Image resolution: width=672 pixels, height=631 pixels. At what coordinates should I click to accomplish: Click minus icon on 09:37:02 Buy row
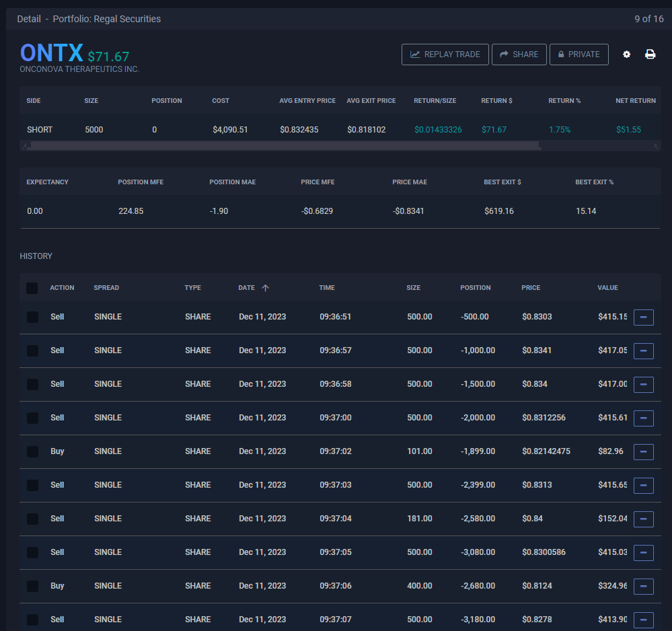[x=644, y=451]
